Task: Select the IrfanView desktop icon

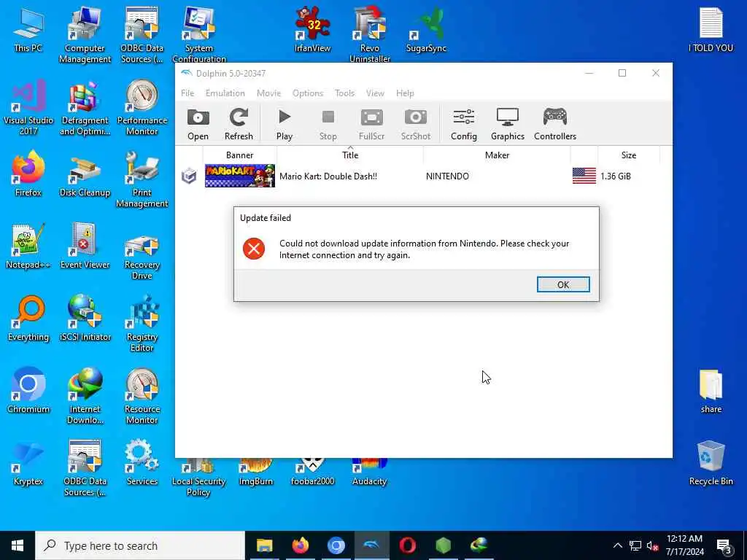Action: tap(312, 29)
